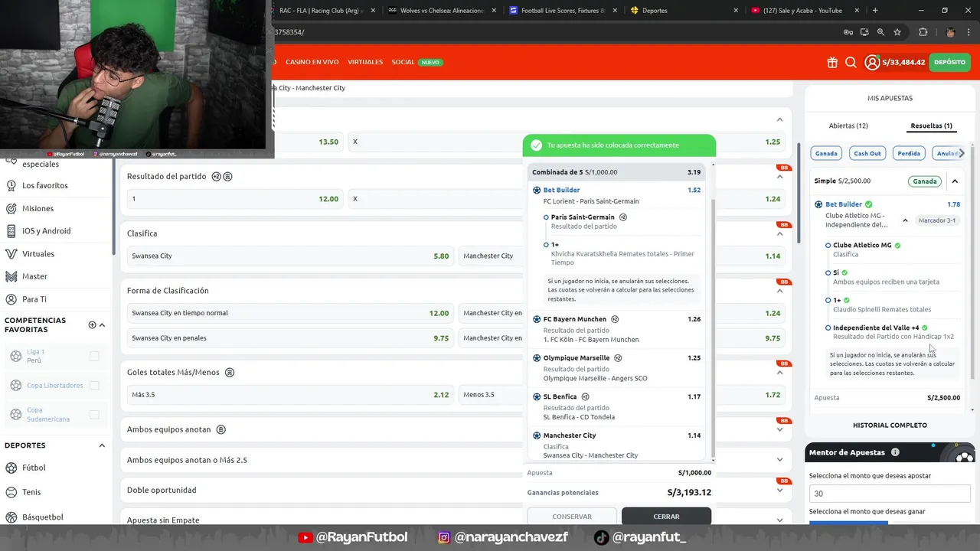Collapse Bet Builder selections with Marcador chevron
Screen dimensions: 980x551
(905, 220)
